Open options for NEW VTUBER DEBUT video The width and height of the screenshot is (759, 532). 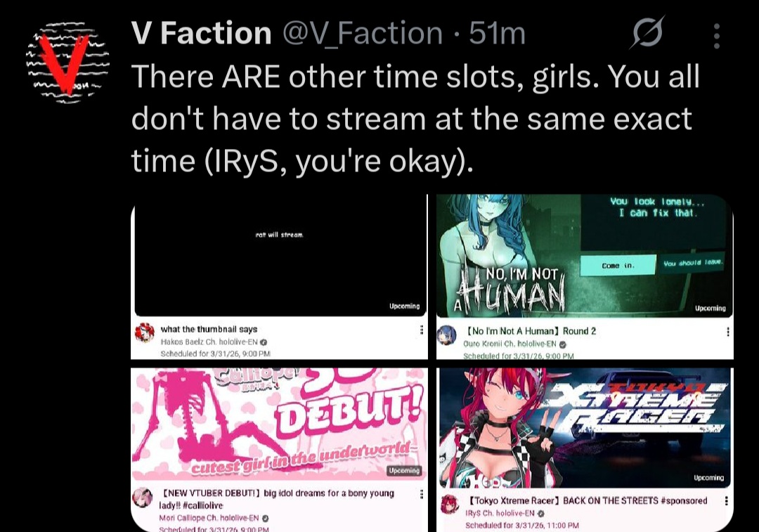click(422, 494)
